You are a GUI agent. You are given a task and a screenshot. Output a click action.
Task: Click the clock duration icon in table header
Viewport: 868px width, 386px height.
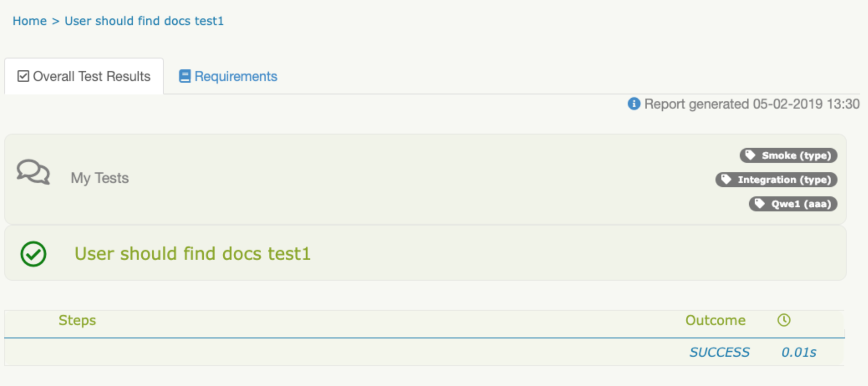click(784, 320)
